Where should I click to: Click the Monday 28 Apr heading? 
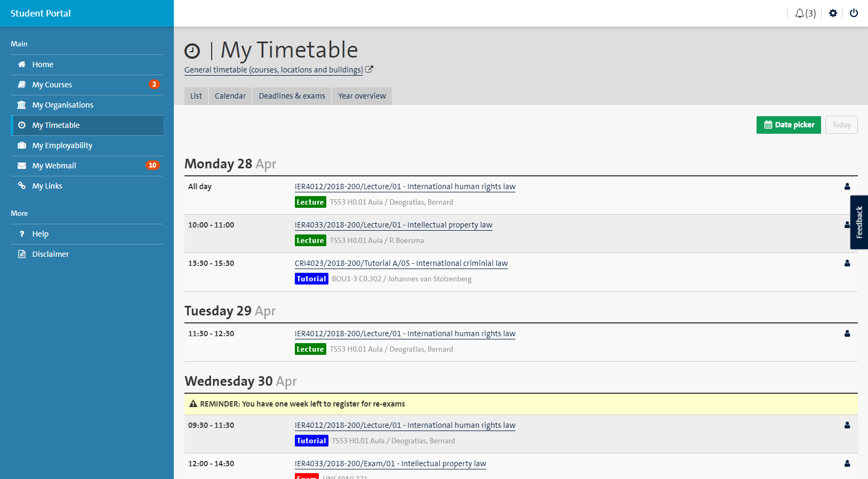(230, 164)
